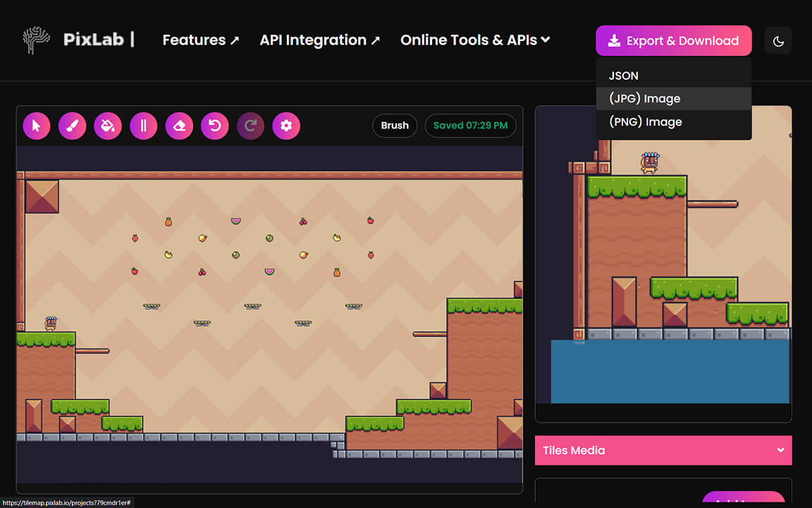812x508 pixels.
Task: Select (PNG) Image export option
Action: click(645, 121)
